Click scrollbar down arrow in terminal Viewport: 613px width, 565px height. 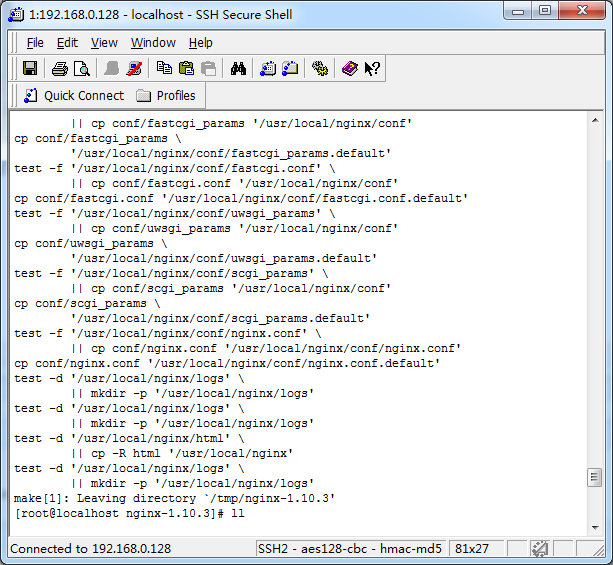595,528
